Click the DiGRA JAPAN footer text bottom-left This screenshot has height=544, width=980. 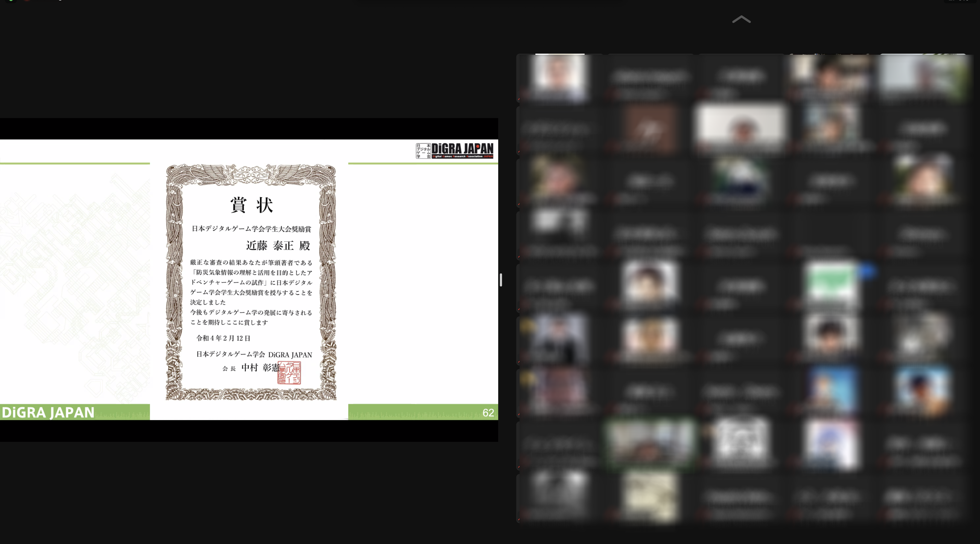click(x=48, y=413)
